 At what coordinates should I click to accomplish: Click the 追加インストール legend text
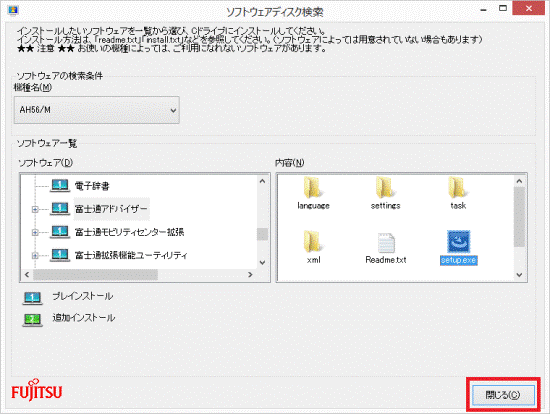[84, 318]
